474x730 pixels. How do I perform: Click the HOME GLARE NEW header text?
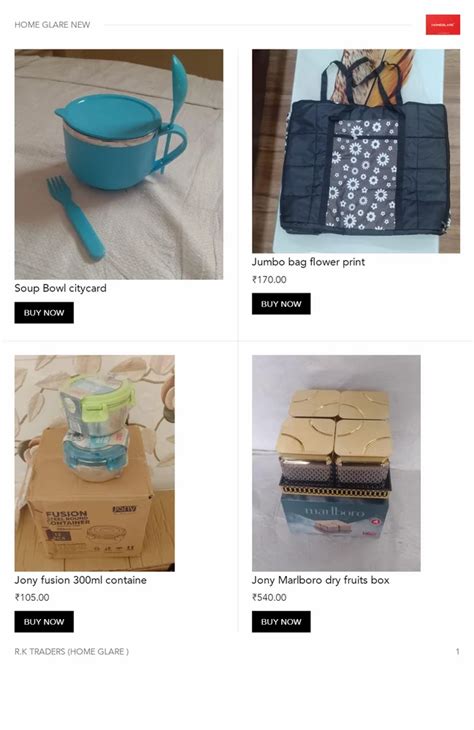point(52,25)
